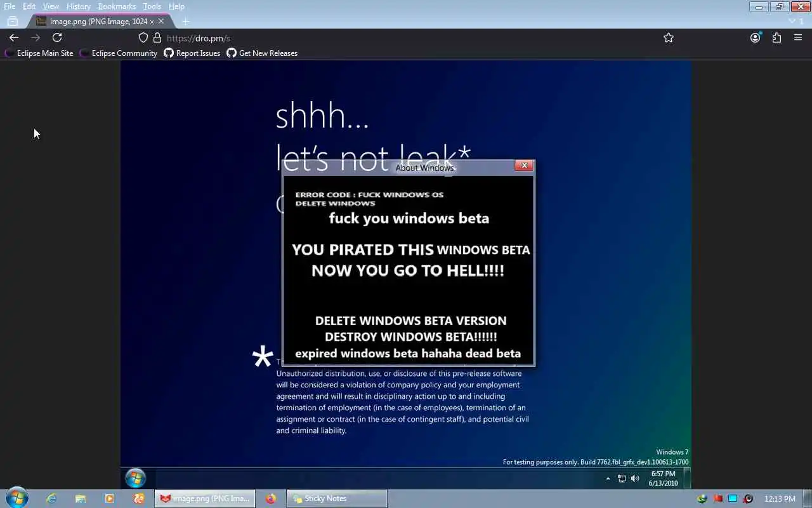Click the icon left of the image.png tab

13,21
